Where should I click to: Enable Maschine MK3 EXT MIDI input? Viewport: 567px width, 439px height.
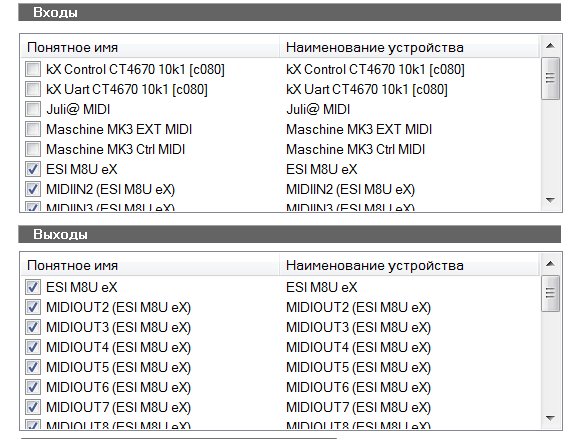click(x=33, y=129)
